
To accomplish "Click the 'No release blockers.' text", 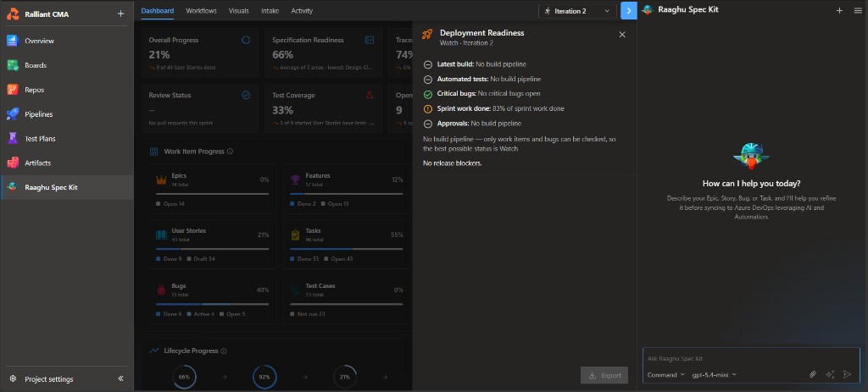I will tap(453, 163).
